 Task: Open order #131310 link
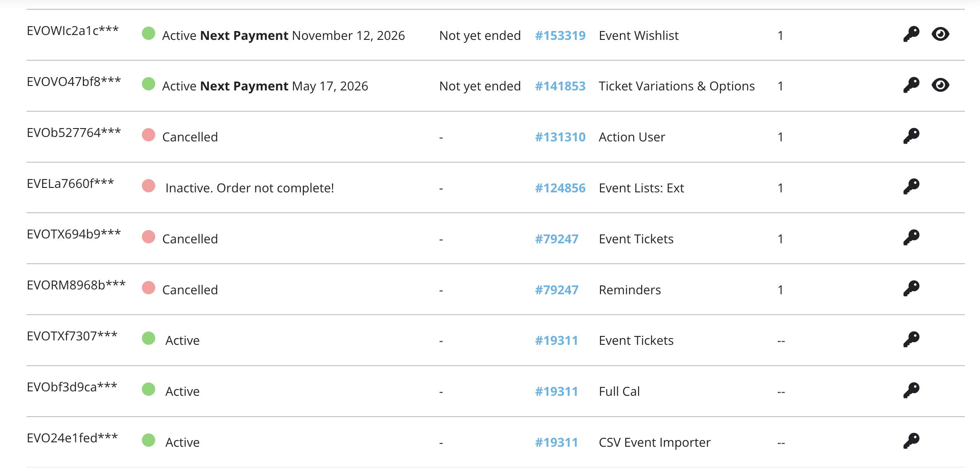tap(560, 137)
